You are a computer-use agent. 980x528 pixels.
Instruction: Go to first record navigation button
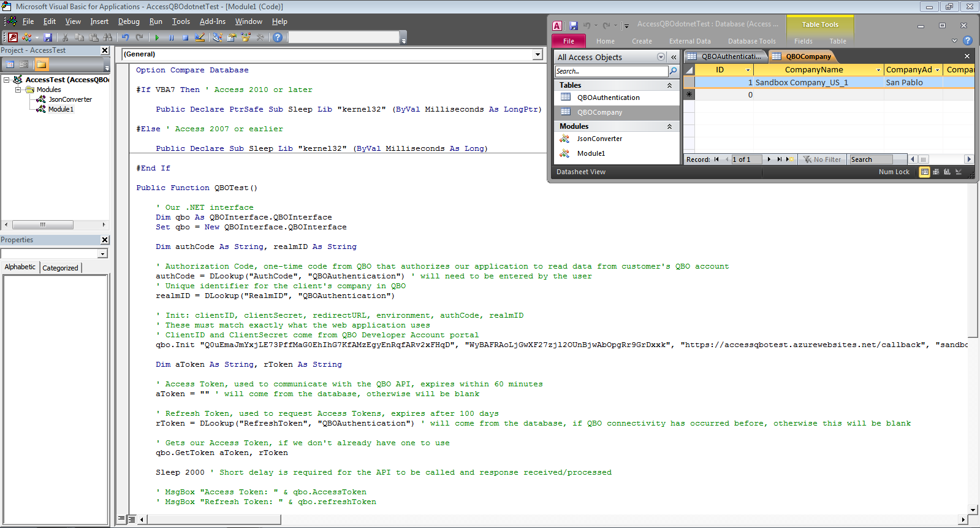pyautogui.click(x=716, y=159)
